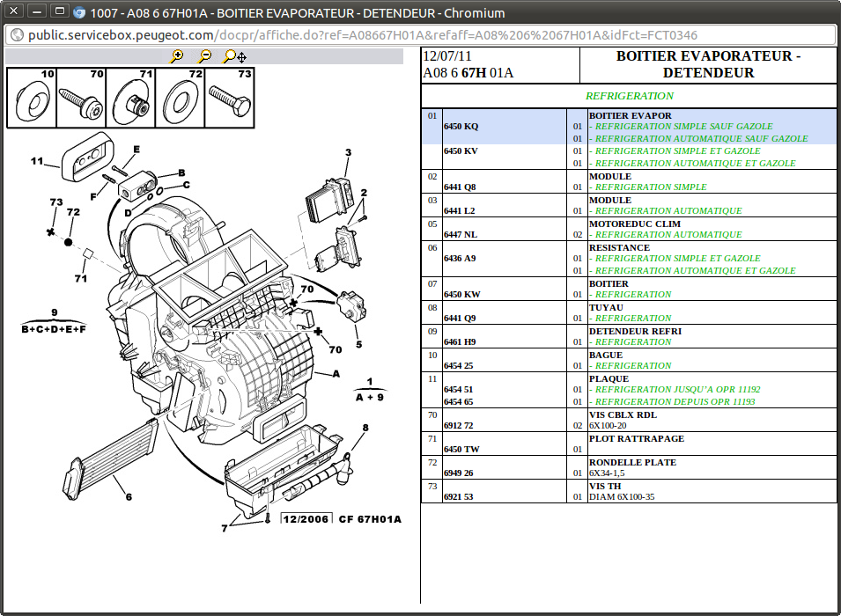This screenshot has width=841, height=616.
Task: Click the CF 67H01A diagram code
Action: click(370, 519)
